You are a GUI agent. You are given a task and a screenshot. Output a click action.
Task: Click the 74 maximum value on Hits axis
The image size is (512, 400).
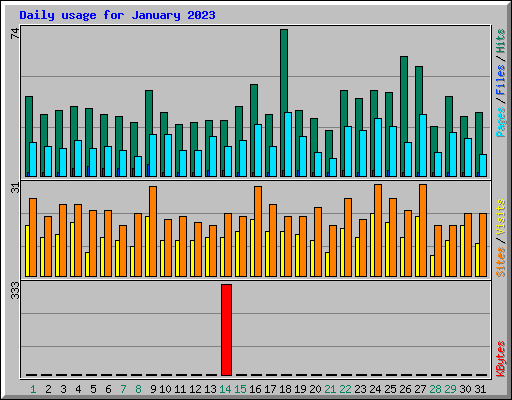[15, 33]
